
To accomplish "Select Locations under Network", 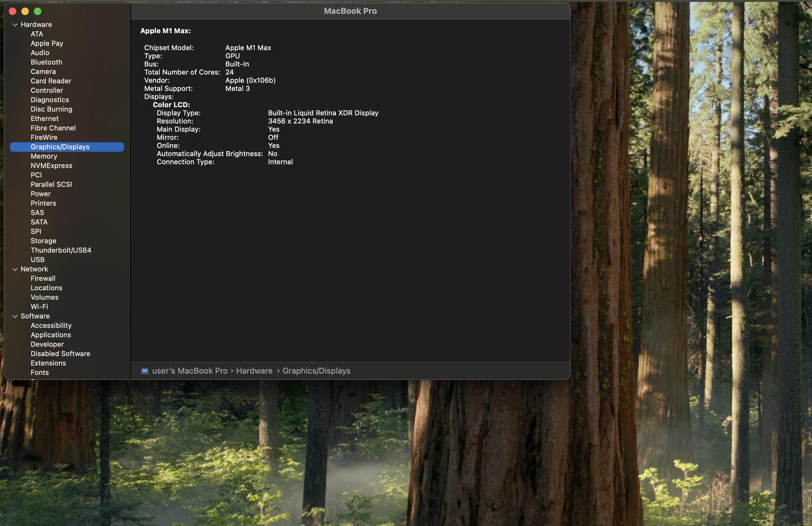I will [46, 288].
